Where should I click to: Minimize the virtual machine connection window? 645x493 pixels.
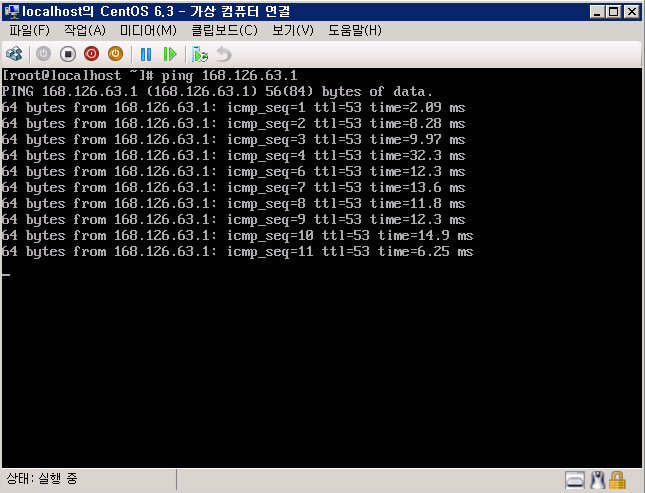click(x=597, y=12)
